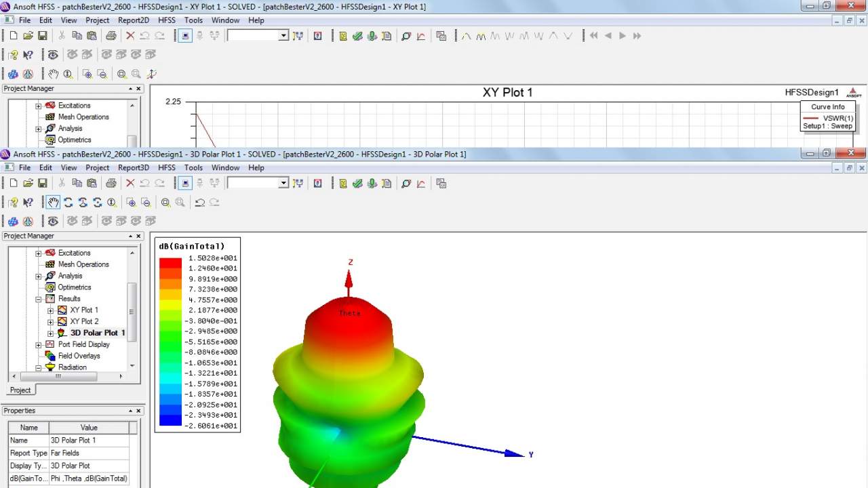This screenshot has width=868, height=488.
Task: Click the Name value cell '3D Polar Plot 1'
Action: 89,441
